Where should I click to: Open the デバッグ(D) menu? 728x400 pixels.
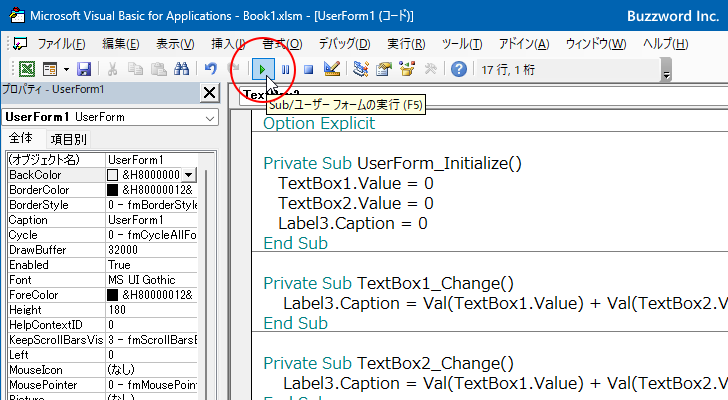pos(344,44)
